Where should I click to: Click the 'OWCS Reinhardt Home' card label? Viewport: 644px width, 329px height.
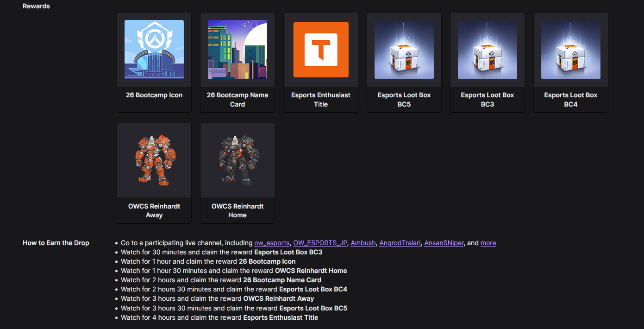click(238, 210)
